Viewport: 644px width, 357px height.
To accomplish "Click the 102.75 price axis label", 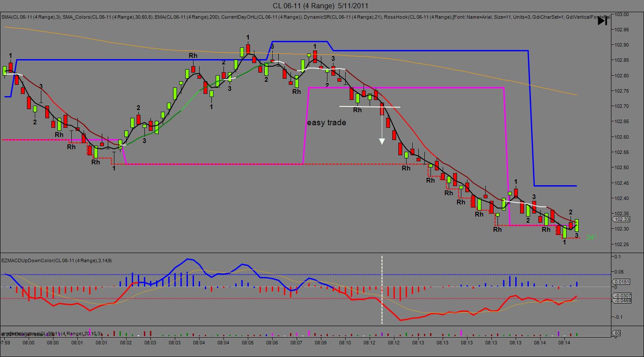I will [x=622, y=91].
